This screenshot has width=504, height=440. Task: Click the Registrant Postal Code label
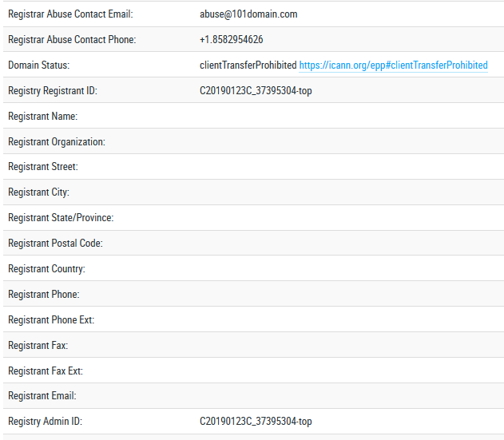tap(55, 244)
